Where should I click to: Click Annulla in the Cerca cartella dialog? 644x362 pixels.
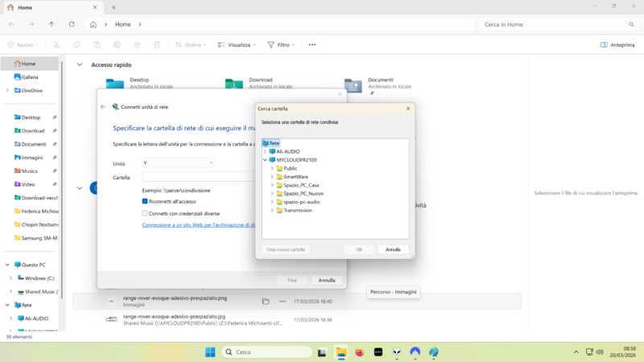pyautogui.click(x=393, y=249)
